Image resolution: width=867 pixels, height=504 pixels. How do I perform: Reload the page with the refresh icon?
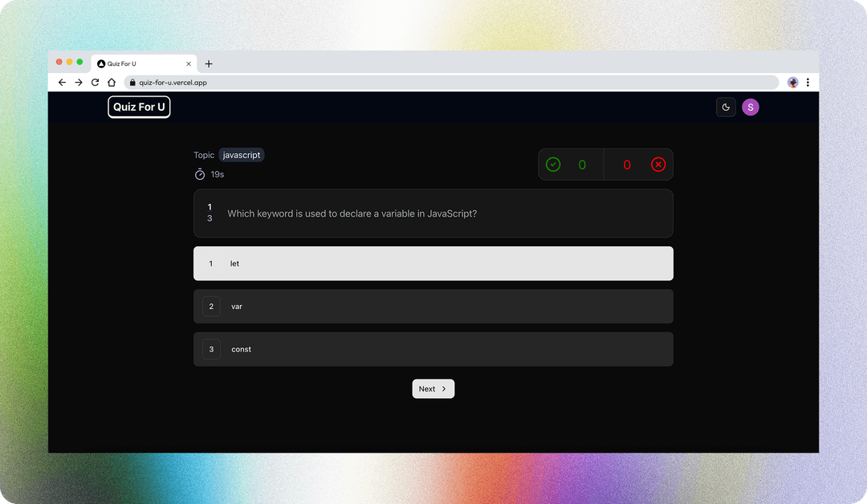tap(95, 83)
